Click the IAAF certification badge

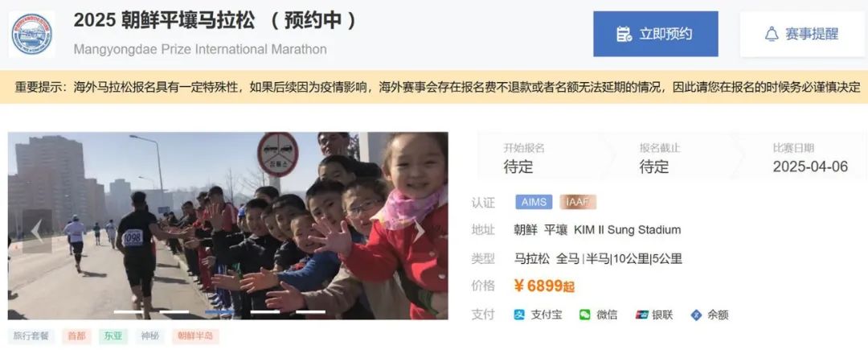pos(578,202)
